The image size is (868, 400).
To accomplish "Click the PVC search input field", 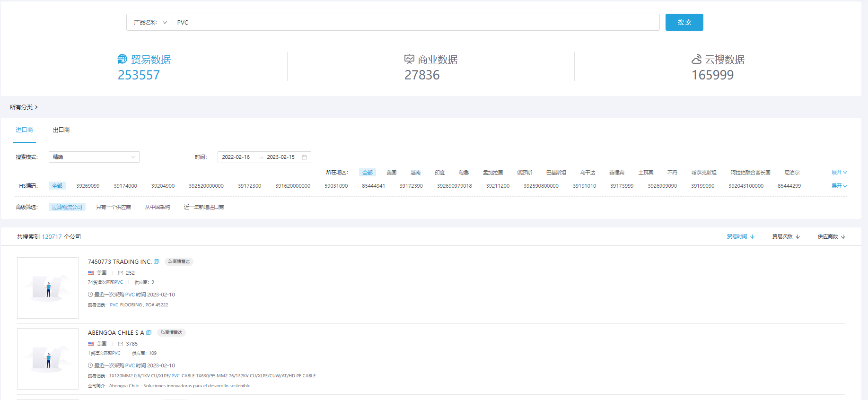I will [416, 22].
